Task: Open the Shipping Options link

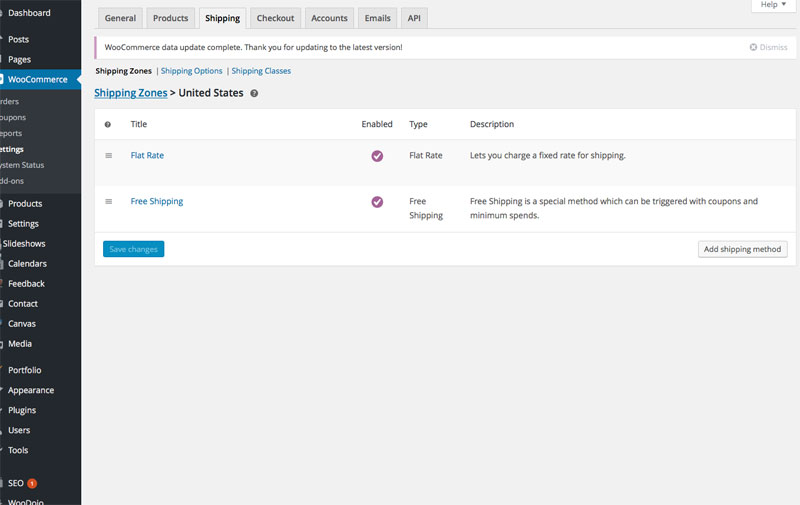Action: [192, 71]
